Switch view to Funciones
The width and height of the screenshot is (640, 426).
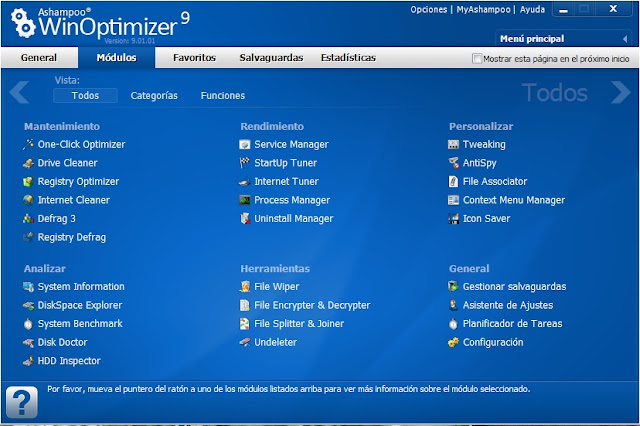223,95
